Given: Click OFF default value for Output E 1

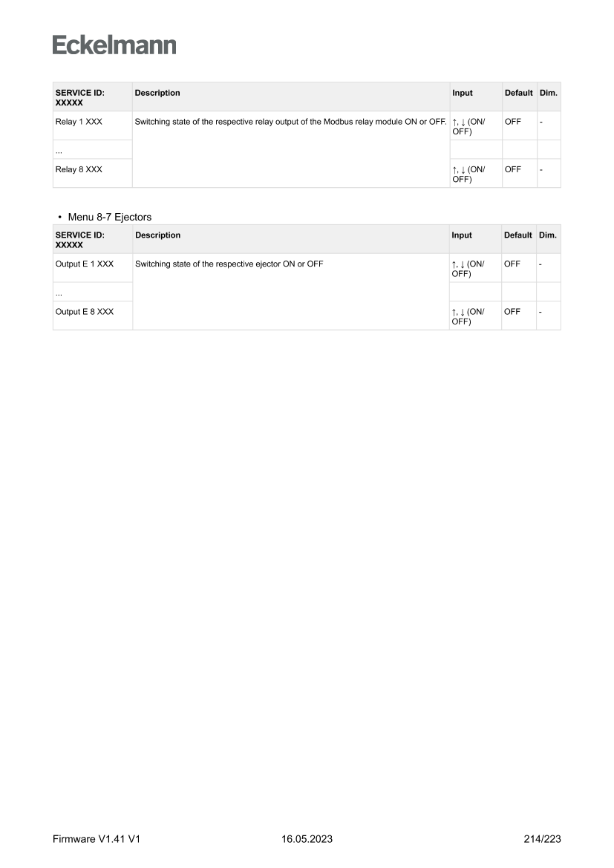Looking at the screenshot, I should [x=512, y=264].
